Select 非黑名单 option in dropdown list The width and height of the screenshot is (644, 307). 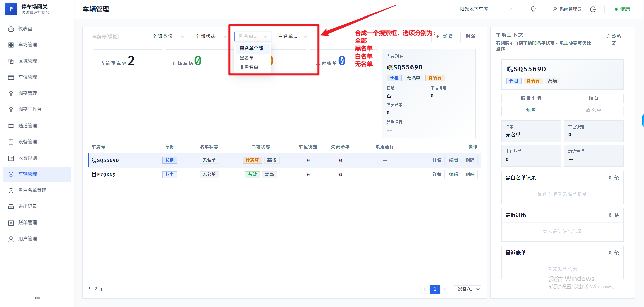tap(249, 67)
